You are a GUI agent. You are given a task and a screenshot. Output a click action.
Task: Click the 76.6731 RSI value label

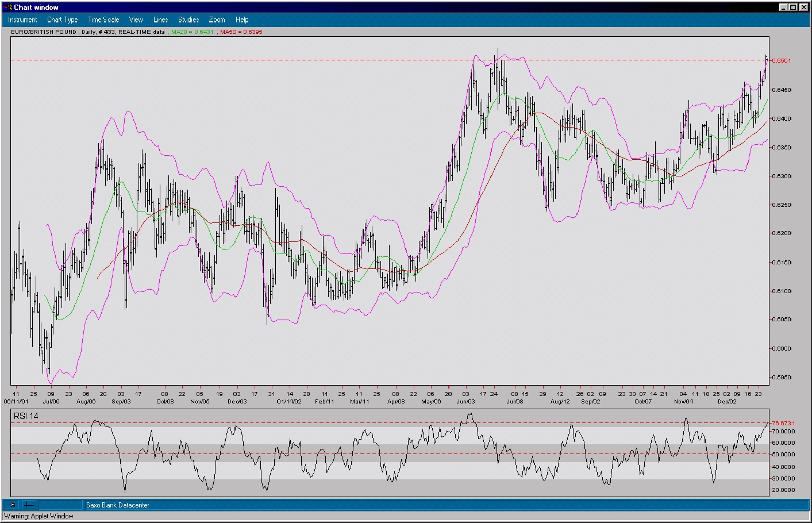(x=784, y=424)
